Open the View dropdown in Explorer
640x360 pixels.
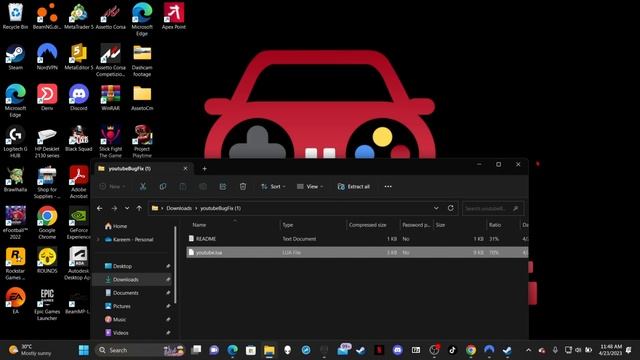pyautogui.click(x=310, y=187)
